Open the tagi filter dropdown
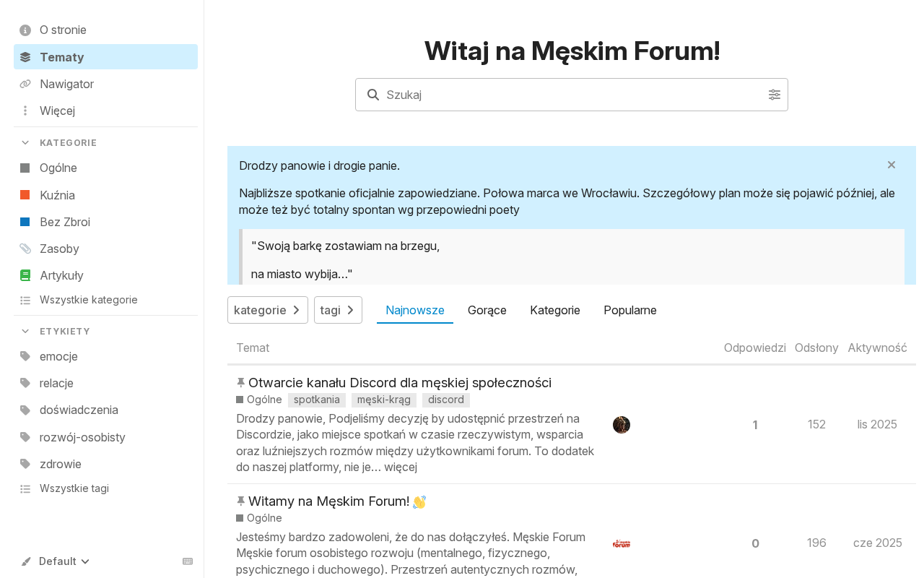 point(338,310)
